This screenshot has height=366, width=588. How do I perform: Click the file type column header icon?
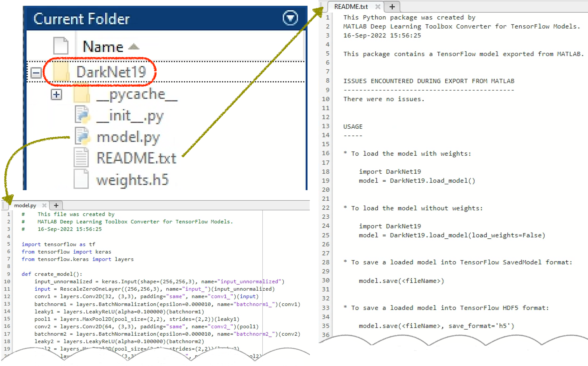point(61,46)
